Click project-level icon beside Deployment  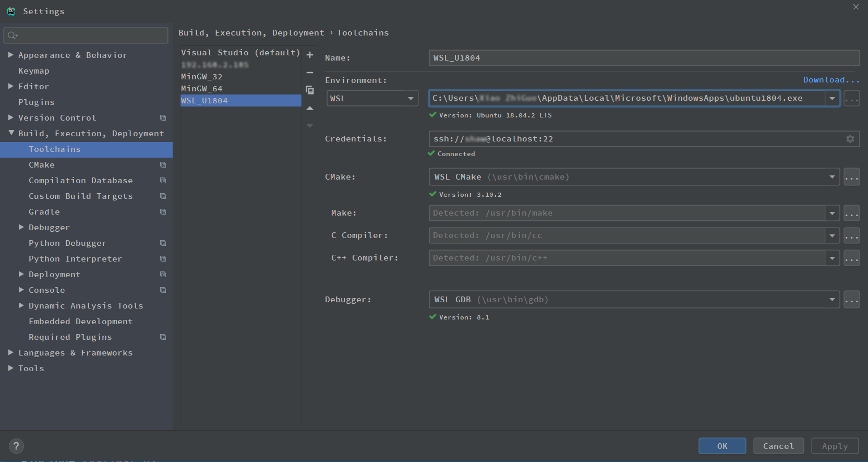pyautogui.click(x=163, y=275)
